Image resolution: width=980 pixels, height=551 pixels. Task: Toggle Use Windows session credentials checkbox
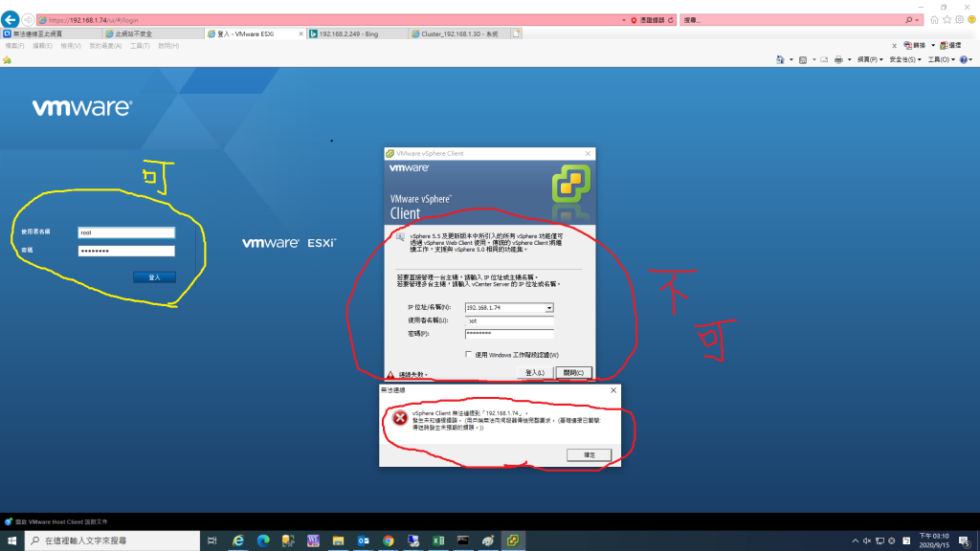point(468,354)
